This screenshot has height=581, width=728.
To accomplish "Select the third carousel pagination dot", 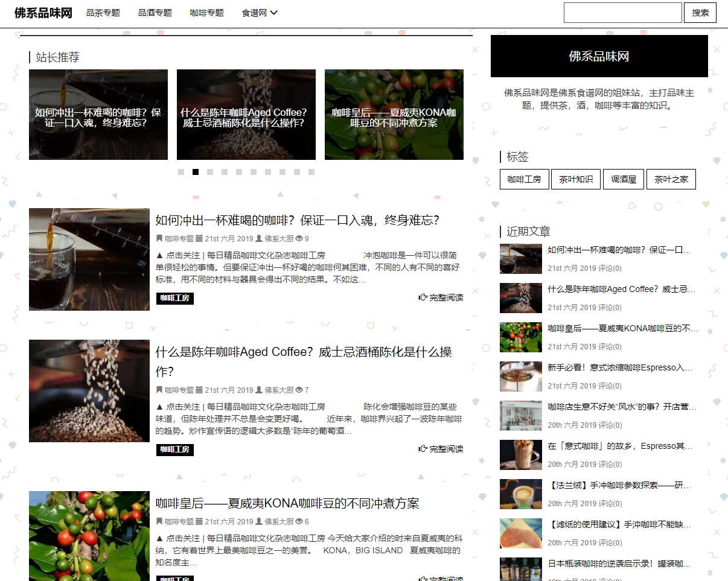I will tap(210, 172).
